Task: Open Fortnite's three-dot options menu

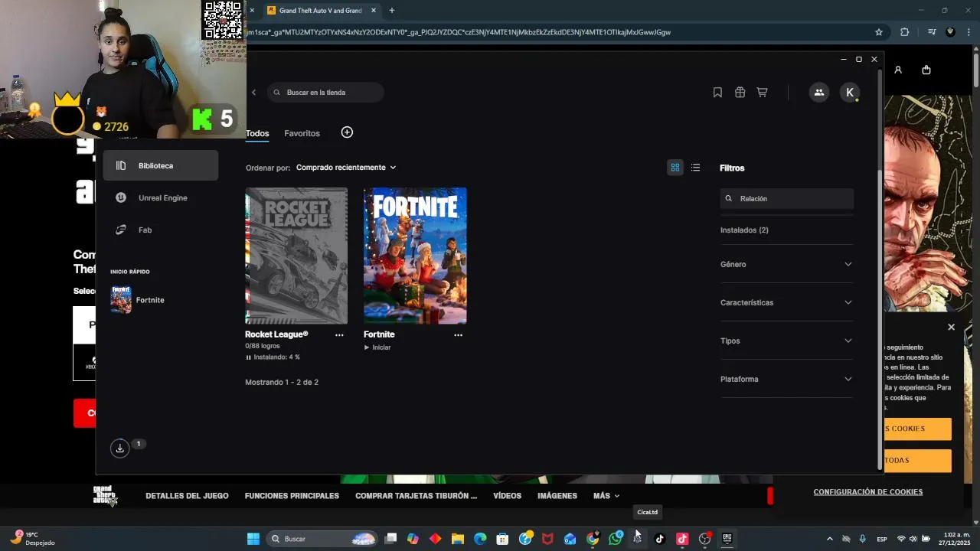Action: [x=458, y=335]
